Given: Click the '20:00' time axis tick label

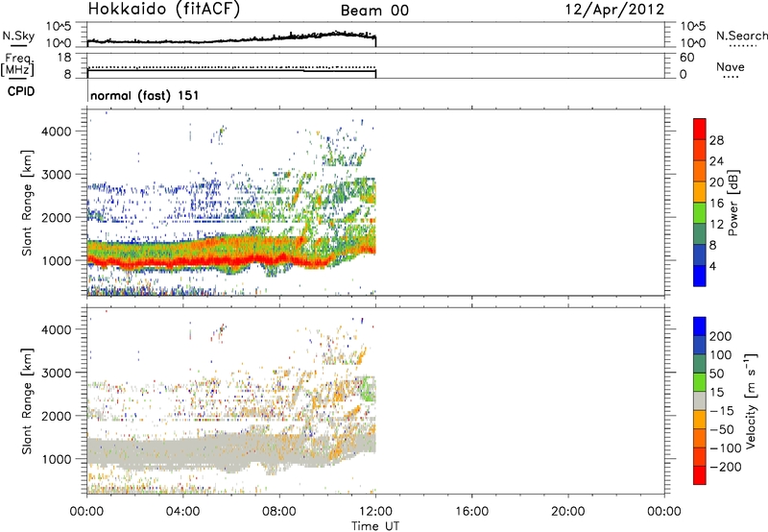Looking at the screenshot, I should pos(567,512).
